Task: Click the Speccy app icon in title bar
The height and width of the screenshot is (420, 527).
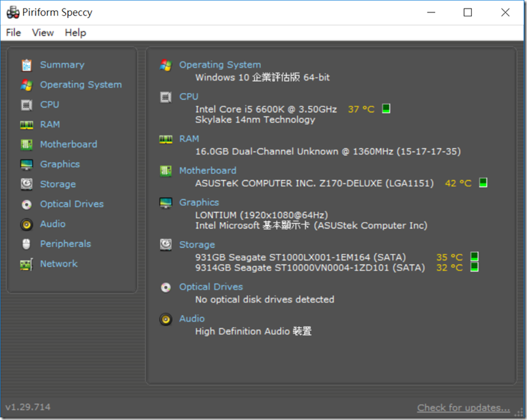Action: pyautogui.click(x=13, y=12)
